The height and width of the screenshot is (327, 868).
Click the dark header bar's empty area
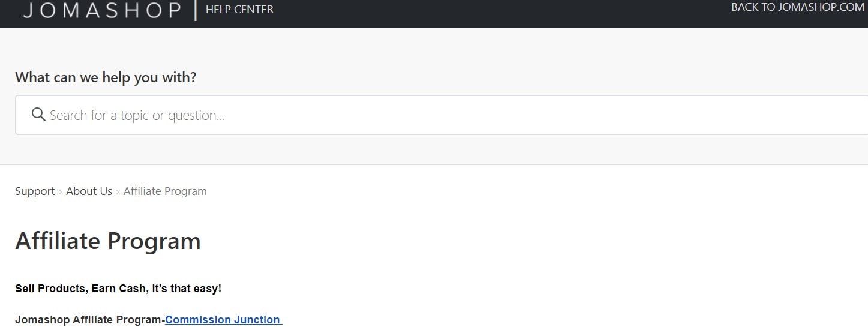point(480,13)
